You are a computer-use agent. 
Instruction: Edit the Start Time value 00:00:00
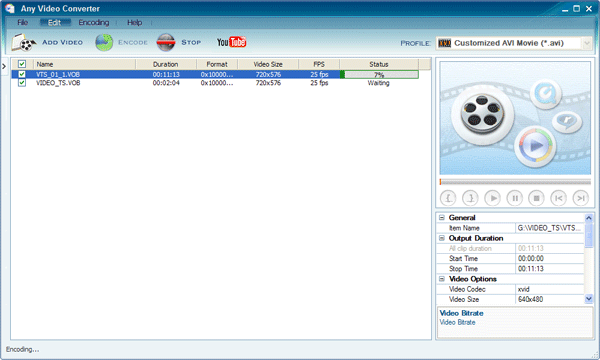click(x=549, y=259)
